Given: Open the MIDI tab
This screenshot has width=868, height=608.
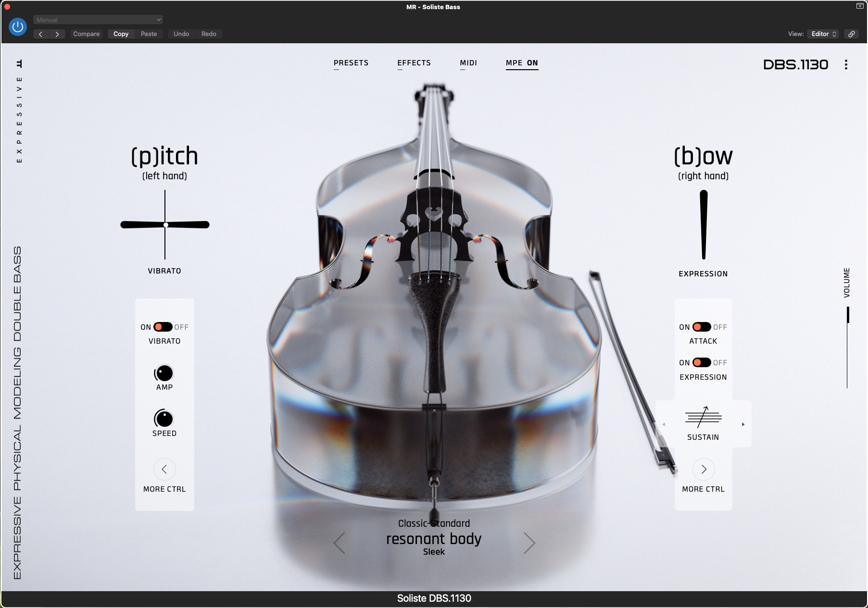Looking at the screenshot, I should coord(468,63).
